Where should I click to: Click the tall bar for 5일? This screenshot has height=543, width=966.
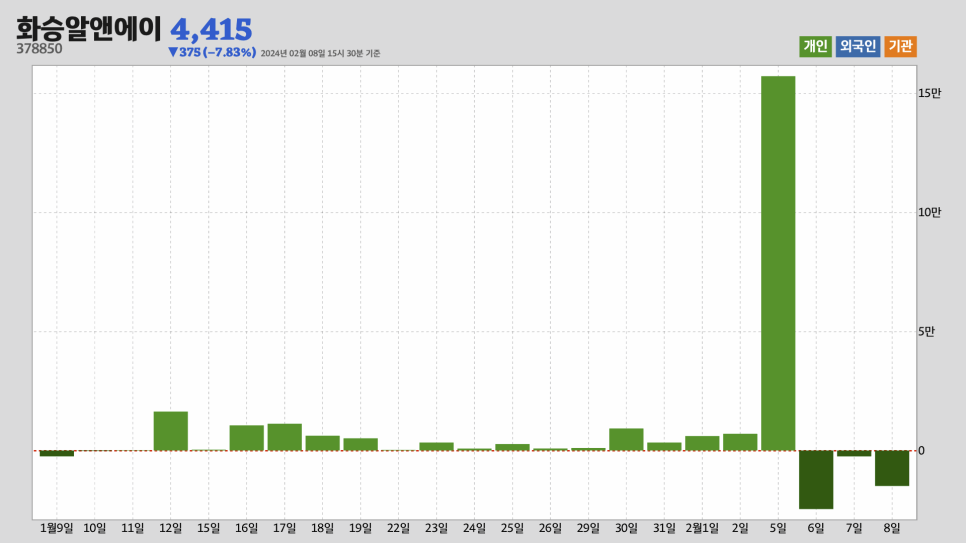[x=778, y=263]
